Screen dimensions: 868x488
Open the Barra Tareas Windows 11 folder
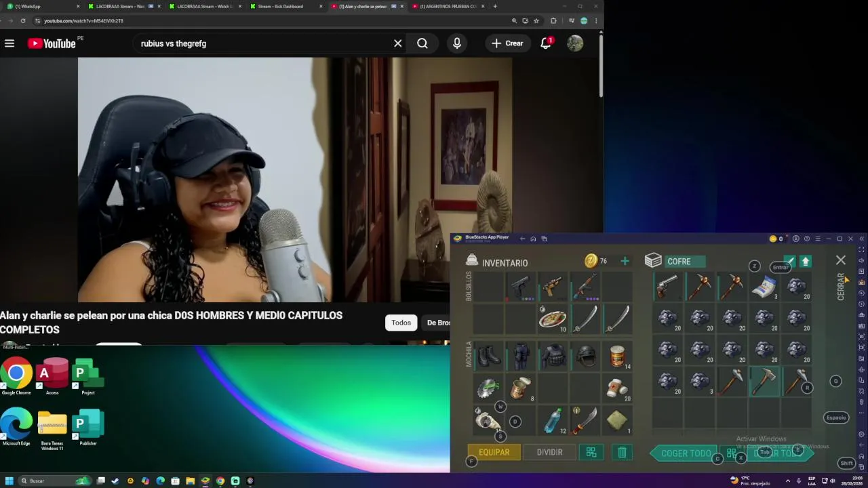[x=52, y=428]
